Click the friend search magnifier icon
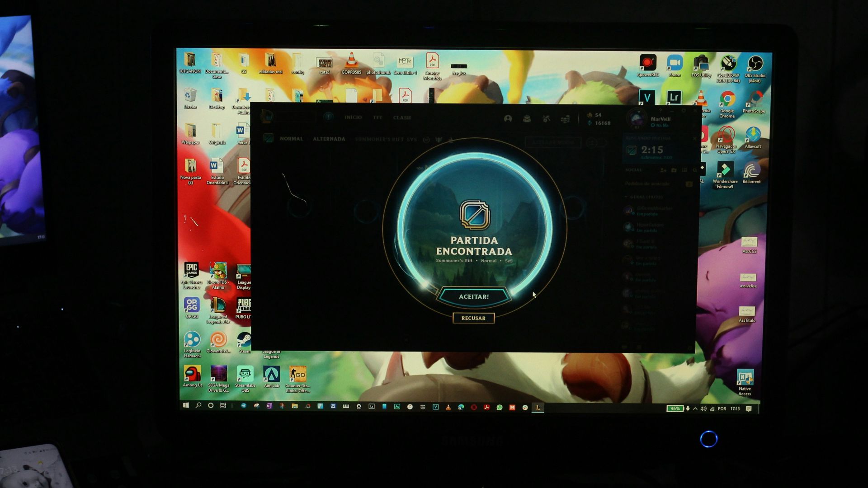 point(695,171)
